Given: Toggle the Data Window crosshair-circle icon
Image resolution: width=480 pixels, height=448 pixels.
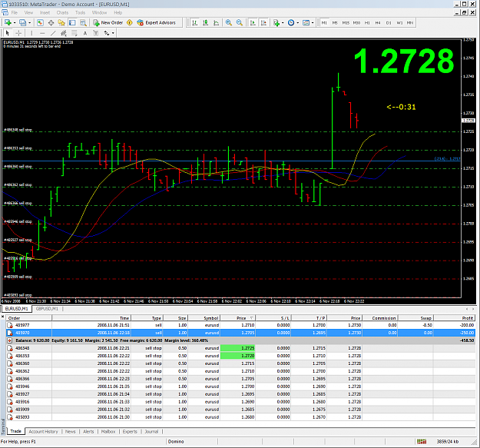Looking at the screenshot, I should (x=51, y=22).
